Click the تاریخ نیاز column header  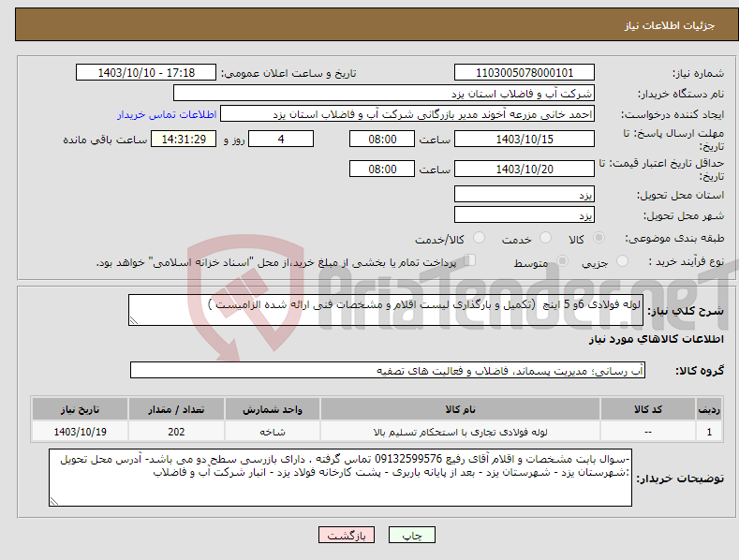point(81,409)
